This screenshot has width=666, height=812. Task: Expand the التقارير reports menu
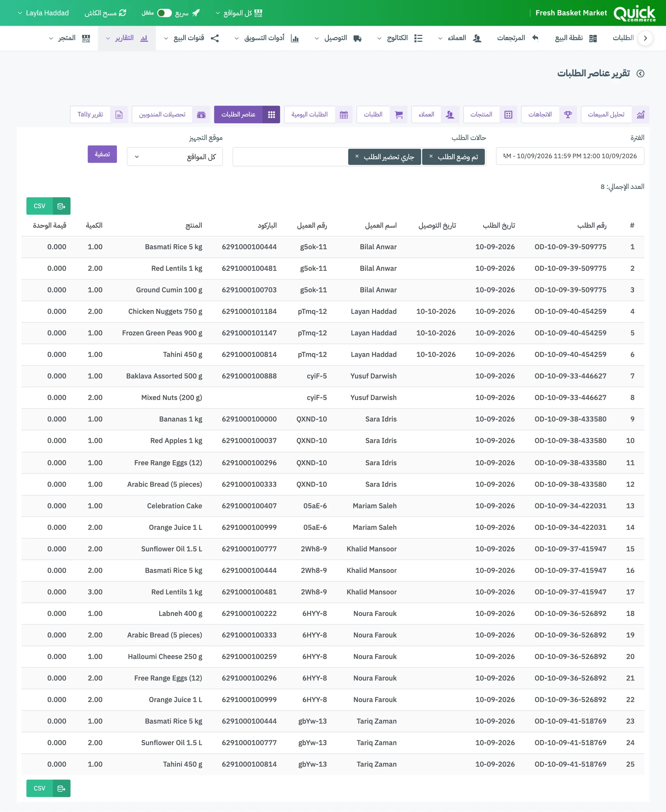127,38
